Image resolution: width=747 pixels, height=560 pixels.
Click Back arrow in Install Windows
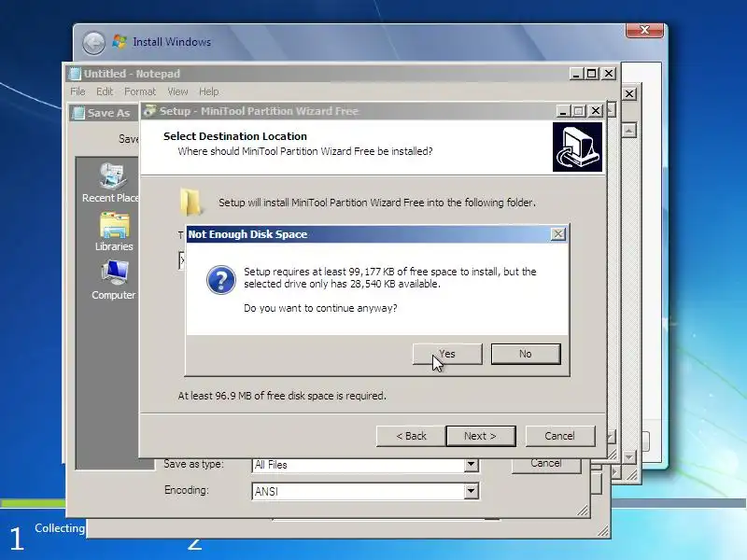click(x=94, y=43)
